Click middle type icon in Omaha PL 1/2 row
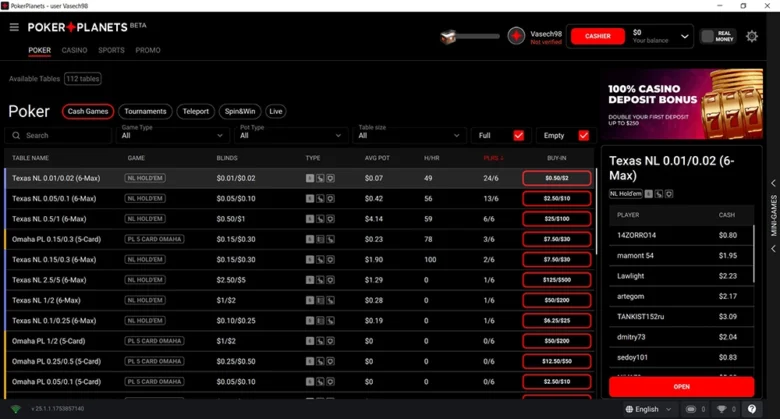Screen dimensions: 780x419 (320, 341)
